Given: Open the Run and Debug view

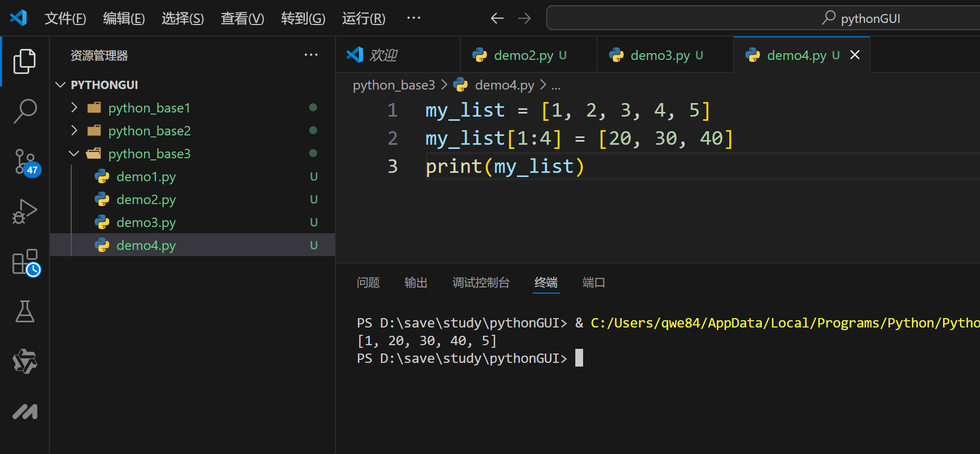Looking at the screenshot, I should [24, 211].
